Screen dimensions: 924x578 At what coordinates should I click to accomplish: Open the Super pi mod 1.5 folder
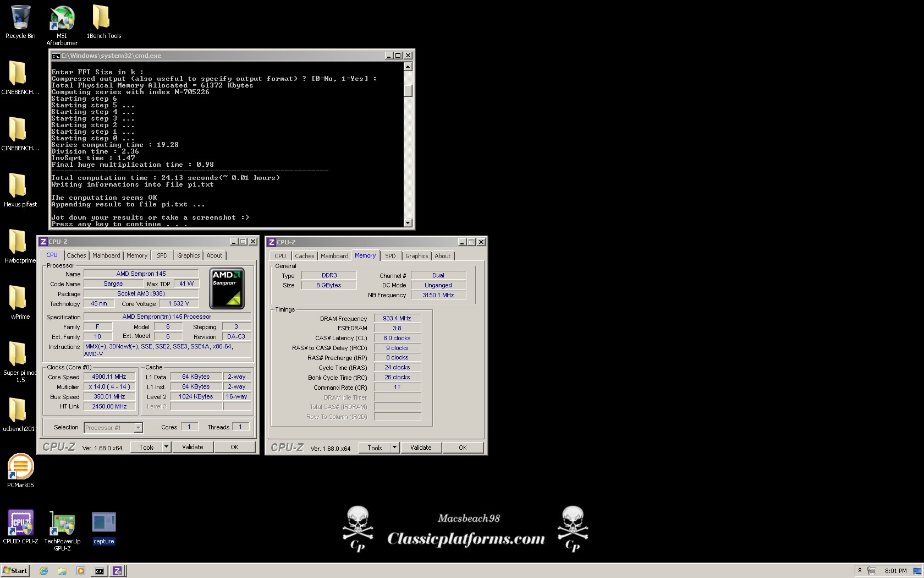20,362
